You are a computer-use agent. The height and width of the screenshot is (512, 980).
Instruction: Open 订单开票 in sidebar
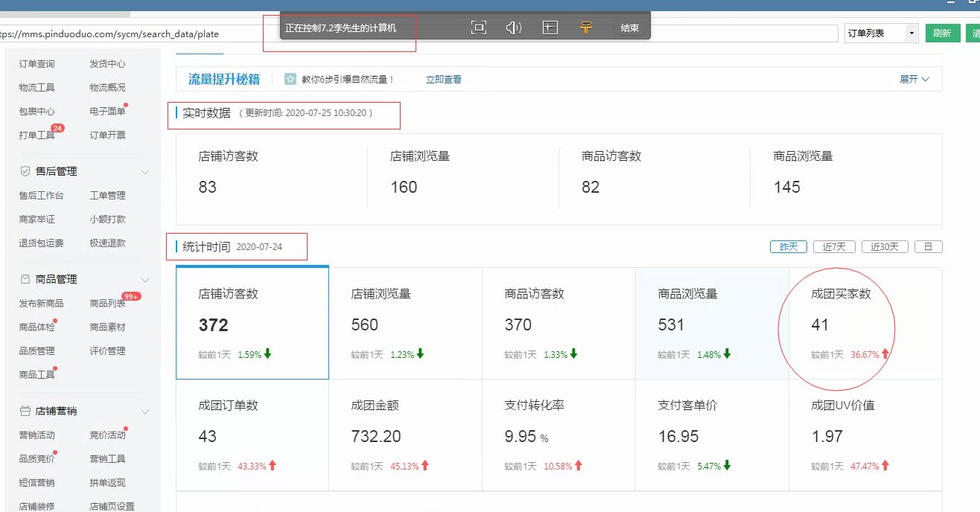pyautogui.click(x=107, y=135)
